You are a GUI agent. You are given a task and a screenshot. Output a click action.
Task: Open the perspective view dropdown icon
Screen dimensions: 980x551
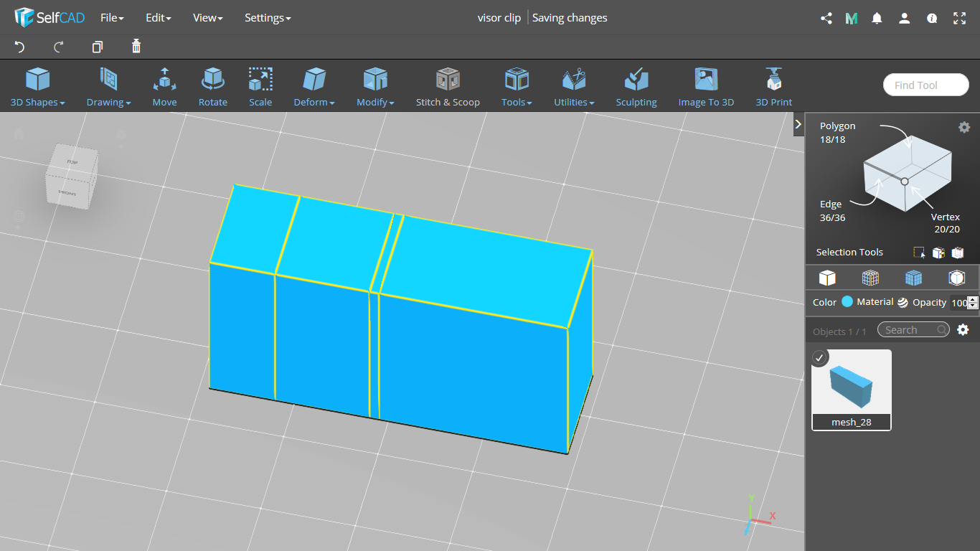(121, 135)
